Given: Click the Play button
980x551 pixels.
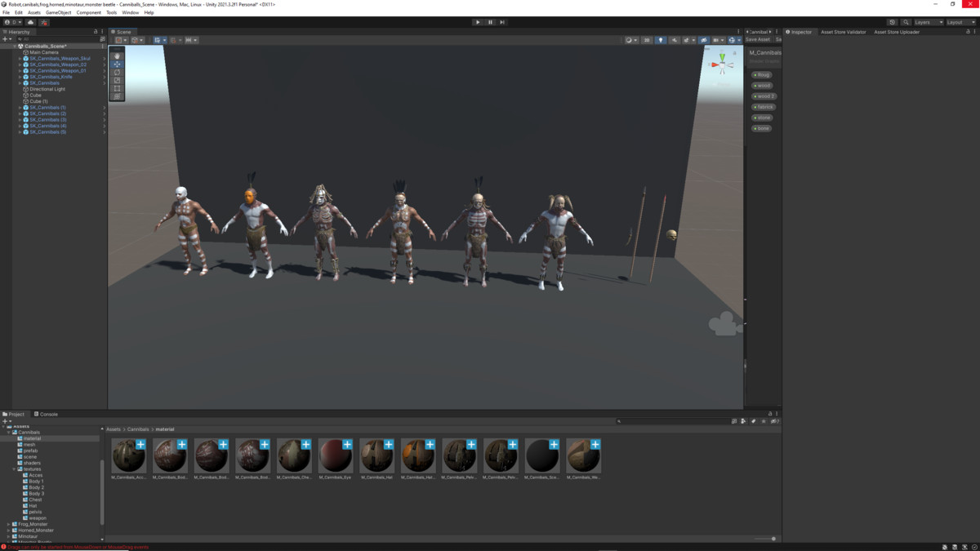Looking at the screenshot, I should 478,22.
